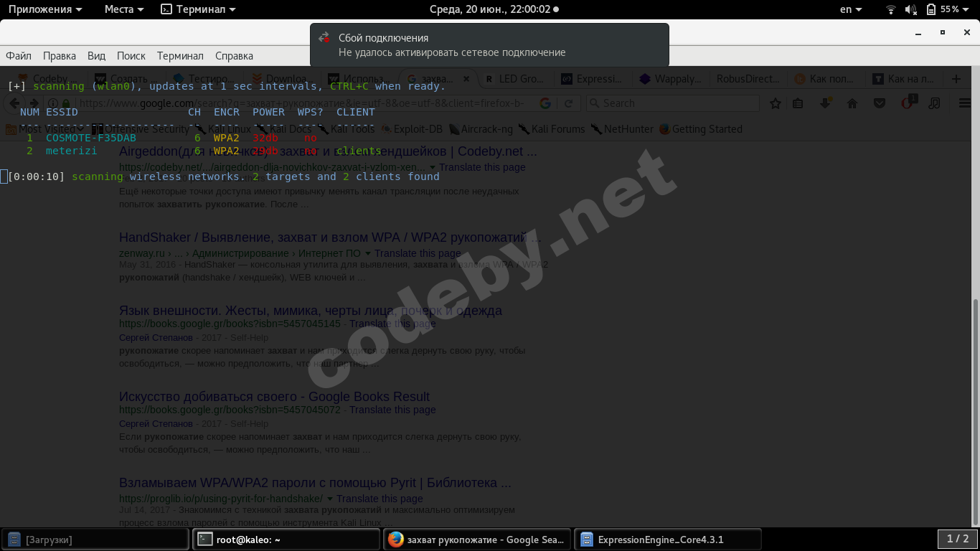Open the Поиск menu in the terminal
The width and height of the screenshot is (980, 551).
tap(131, 56)
